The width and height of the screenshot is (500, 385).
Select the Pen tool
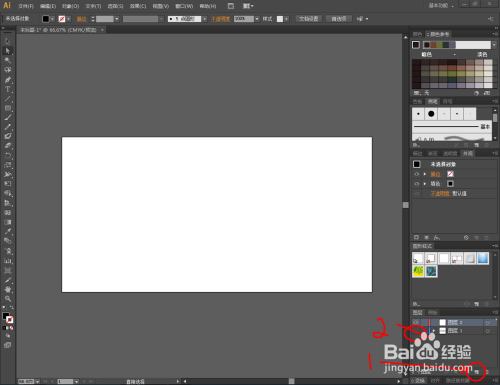pyautogui.click(x=7, y=80)
